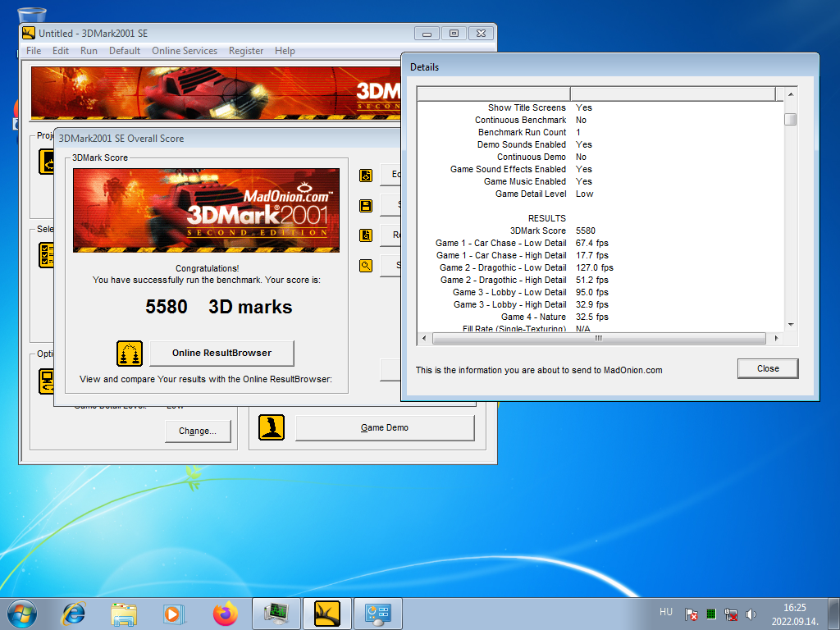Click the Details vertical scrollbar thumb

coord(790,119)
